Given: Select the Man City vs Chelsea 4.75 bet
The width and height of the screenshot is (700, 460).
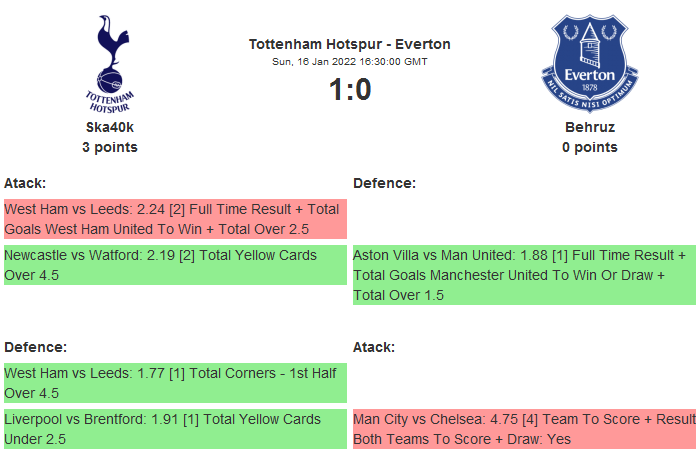Looking at the screenshot, I should coord(524,429).
